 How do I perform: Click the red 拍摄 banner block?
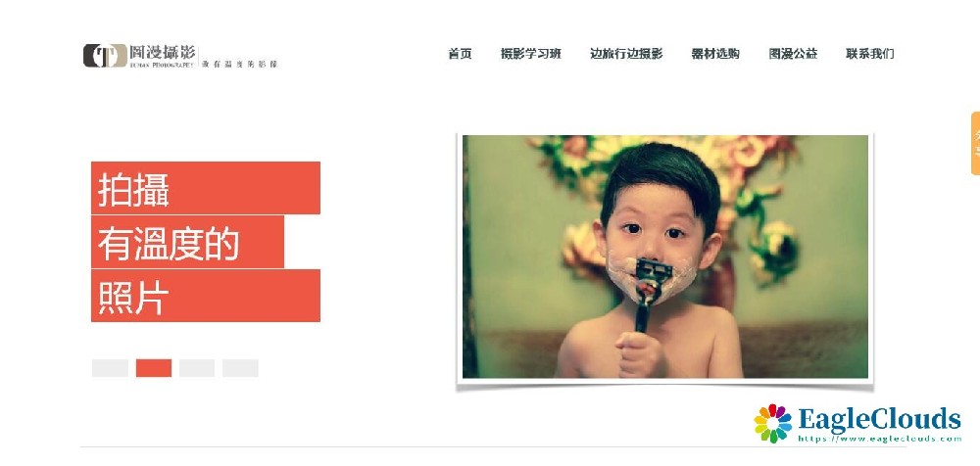(206, 188)
